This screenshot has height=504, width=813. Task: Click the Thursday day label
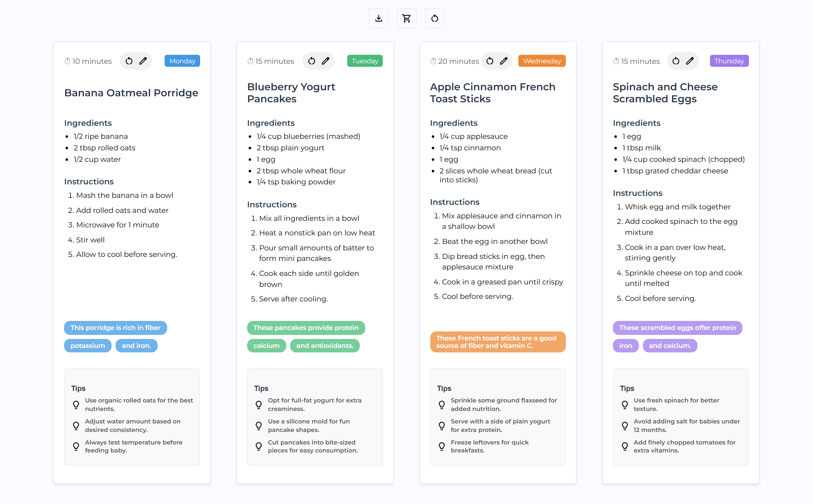point(729,61)
